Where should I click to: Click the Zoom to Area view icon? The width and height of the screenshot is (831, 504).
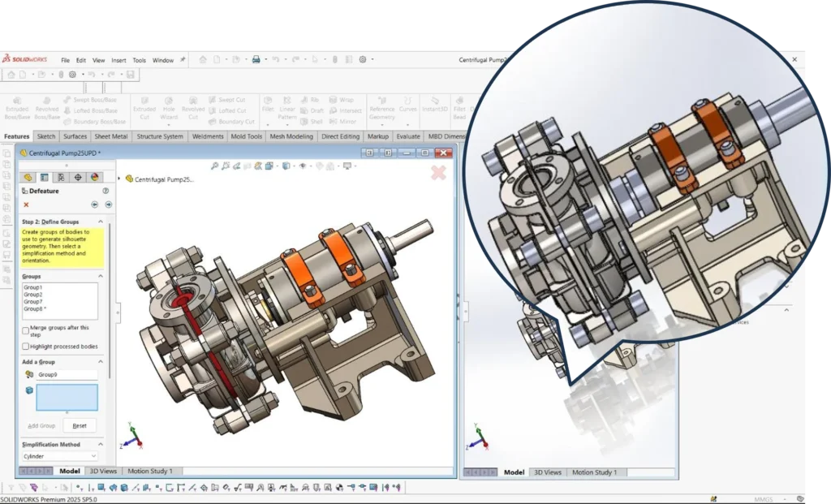pos(226,166)
